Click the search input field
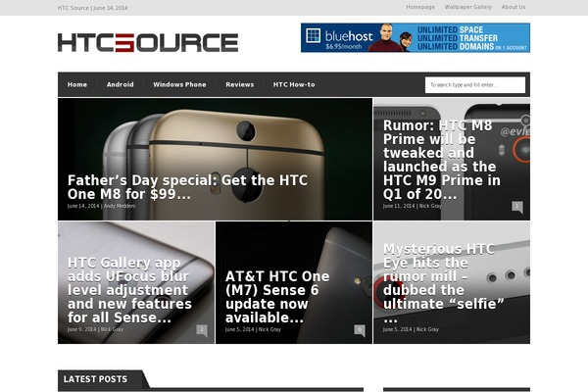This screenshot has height=392, width=588. pyautogui.click(x=475, y=85)
